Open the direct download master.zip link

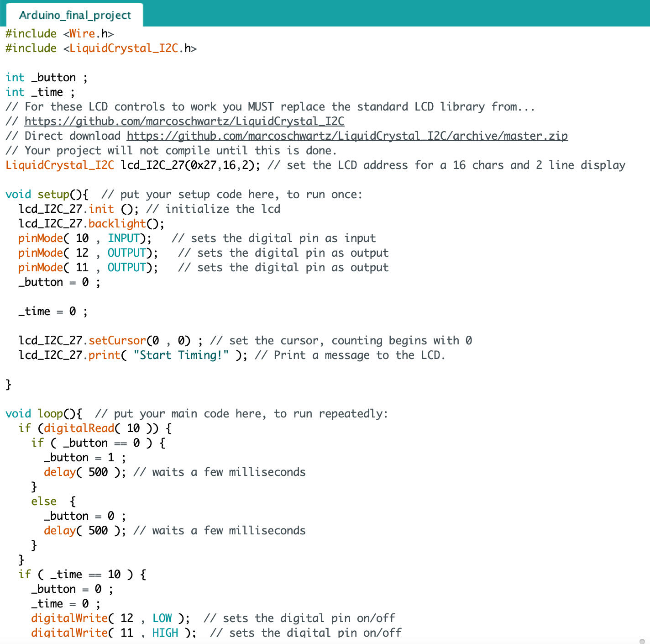pyautogui.click(x=347, y=136)
